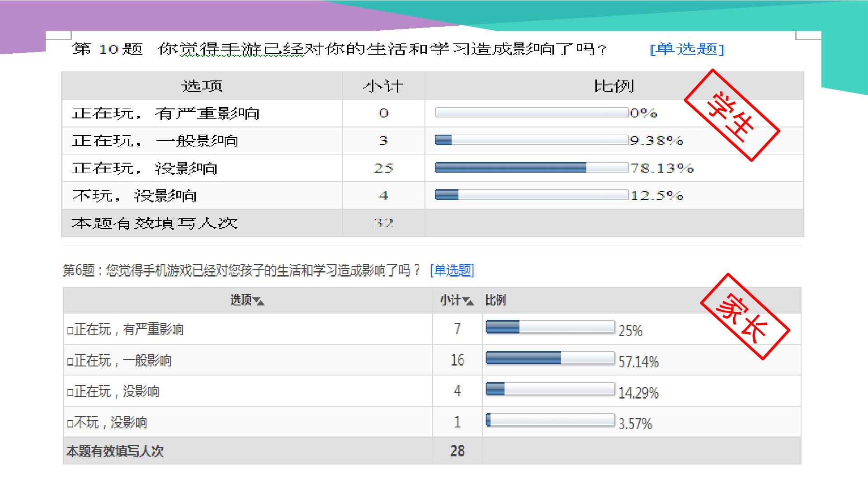Click [单选题] link beside question 6
This screenshot has width=868, height=488.
pos(453,271)
